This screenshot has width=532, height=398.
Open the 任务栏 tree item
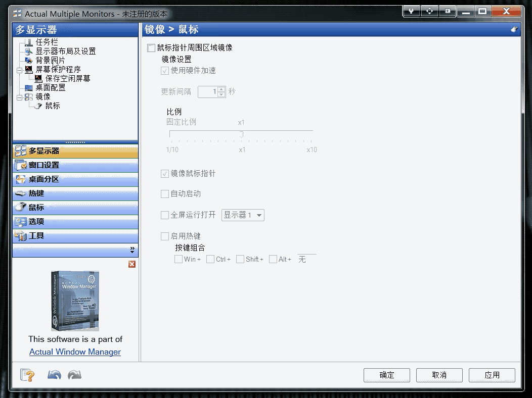pos(47,42)
